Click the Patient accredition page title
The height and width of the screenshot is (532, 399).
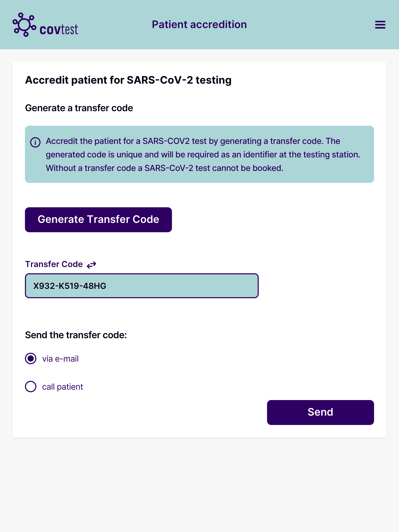tap(199, 25)
